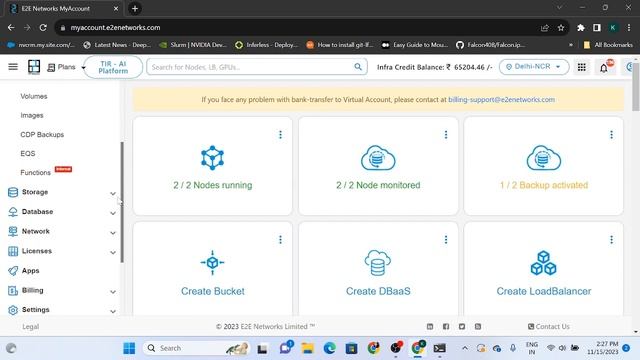Click the Create Bucket icon

(x=213, y=262)
